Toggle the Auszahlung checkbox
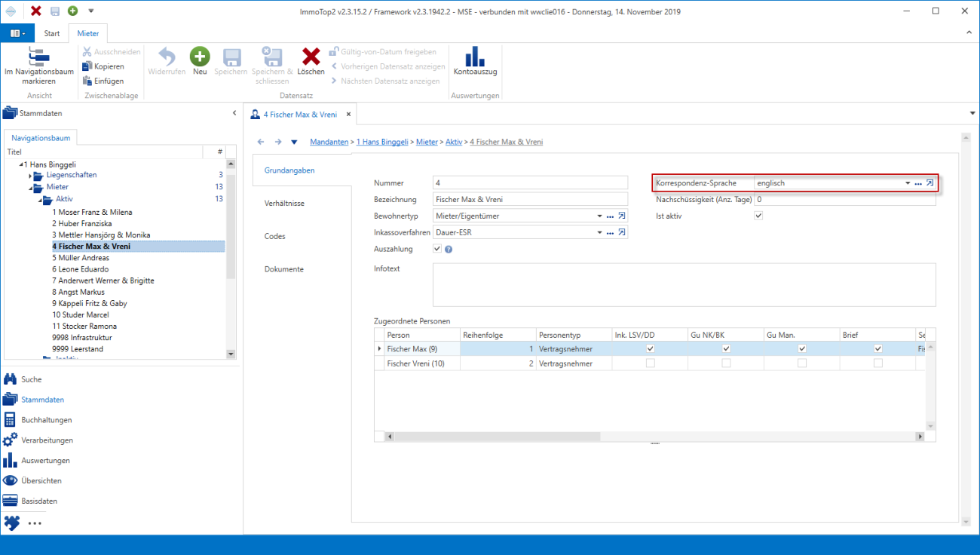 tap(437, 249)
